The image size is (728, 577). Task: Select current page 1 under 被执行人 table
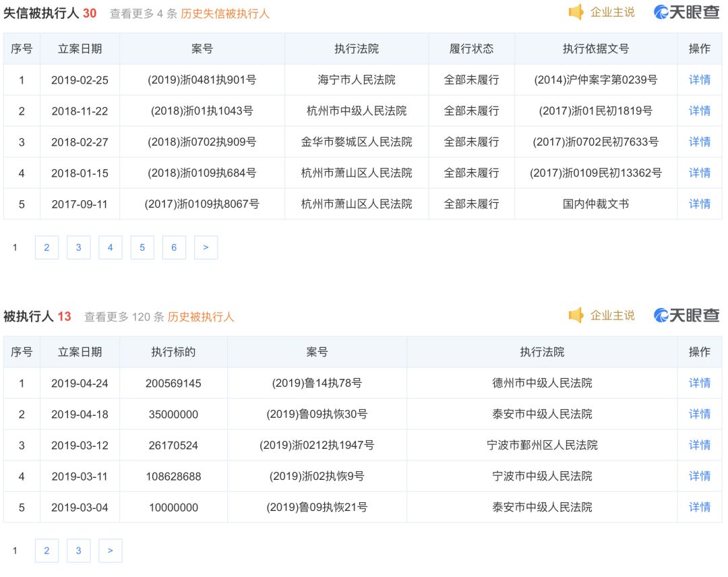click(15, 551)
